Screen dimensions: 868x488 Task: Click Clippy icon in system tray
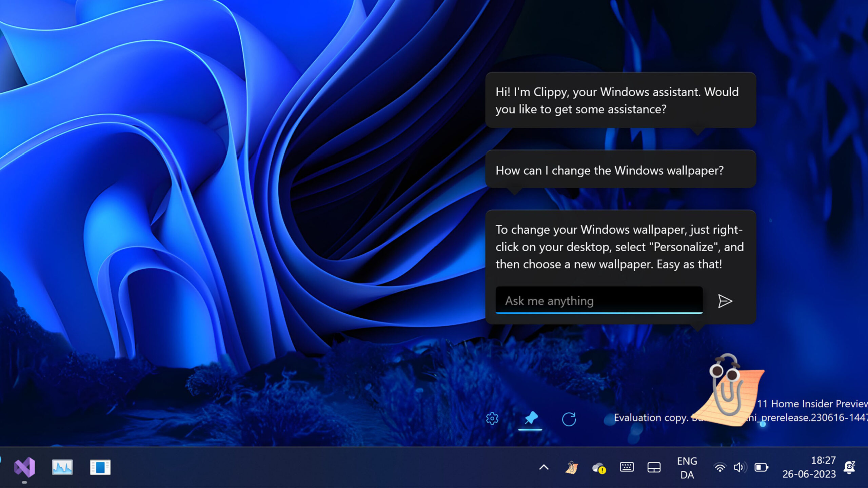coord(571,467)
